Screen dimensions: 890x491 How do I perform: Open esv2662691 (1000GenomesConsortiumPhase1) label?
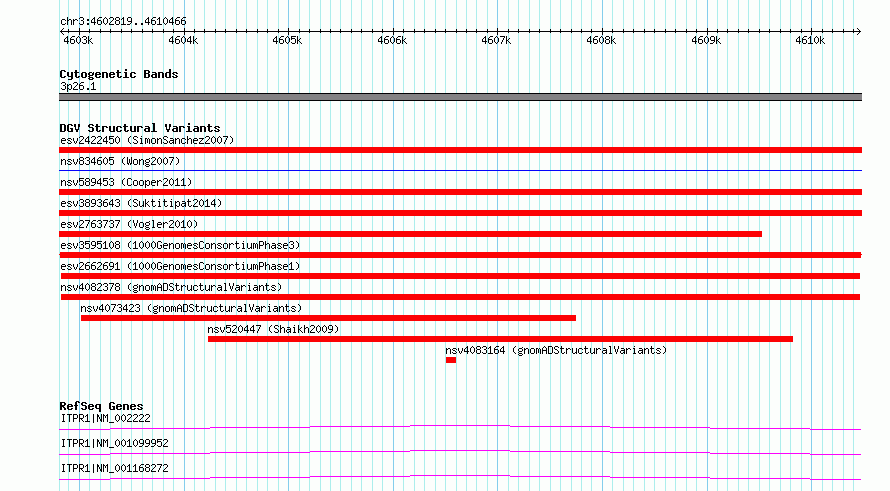tap(180, 266)
